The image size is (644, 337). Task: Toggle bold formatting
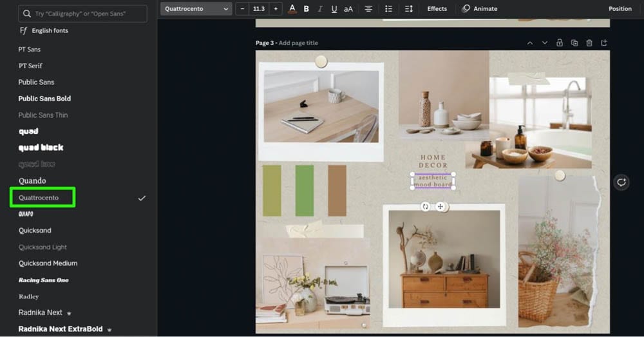point(307,9)
